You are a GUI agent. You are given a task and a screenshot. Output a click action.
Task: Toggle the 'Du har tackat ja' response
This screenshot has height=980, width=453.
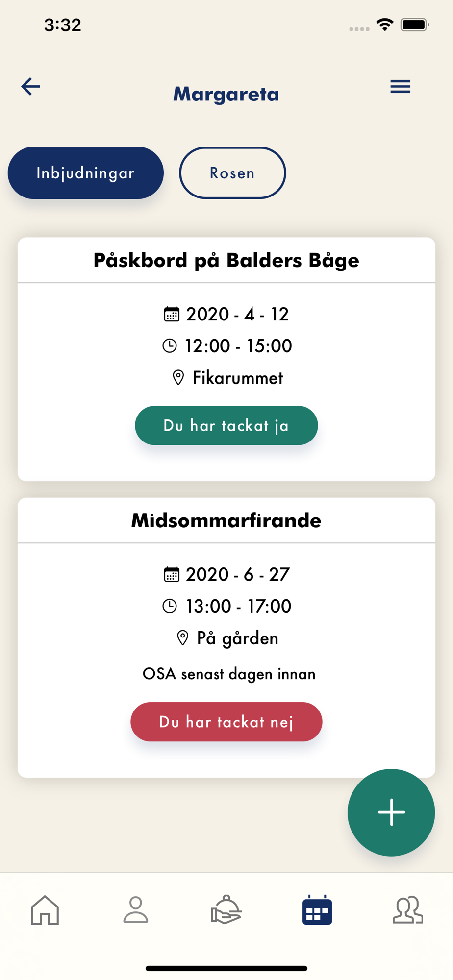click(x=226, y=425)
